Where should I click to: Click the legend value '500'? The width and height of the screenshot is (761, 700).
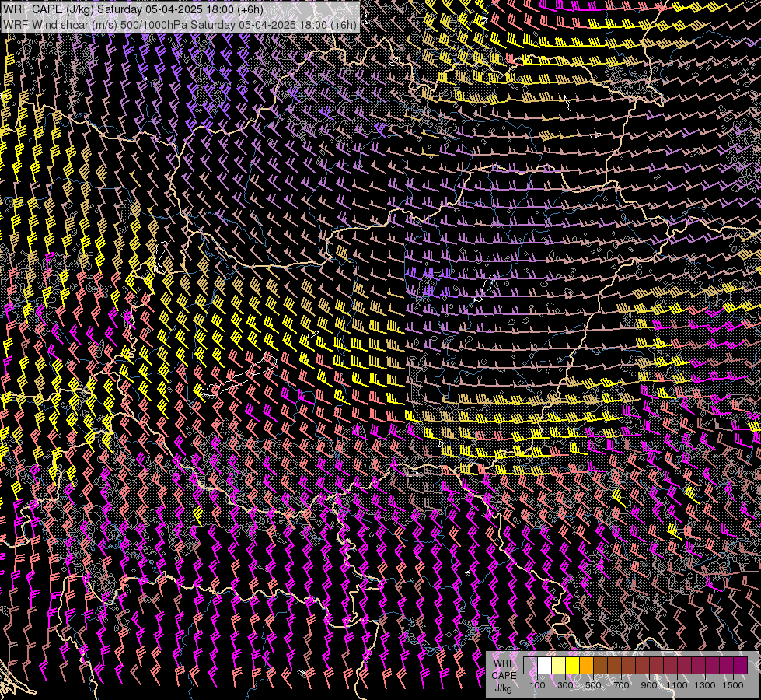pyautogui.click(x=593, y=685)
